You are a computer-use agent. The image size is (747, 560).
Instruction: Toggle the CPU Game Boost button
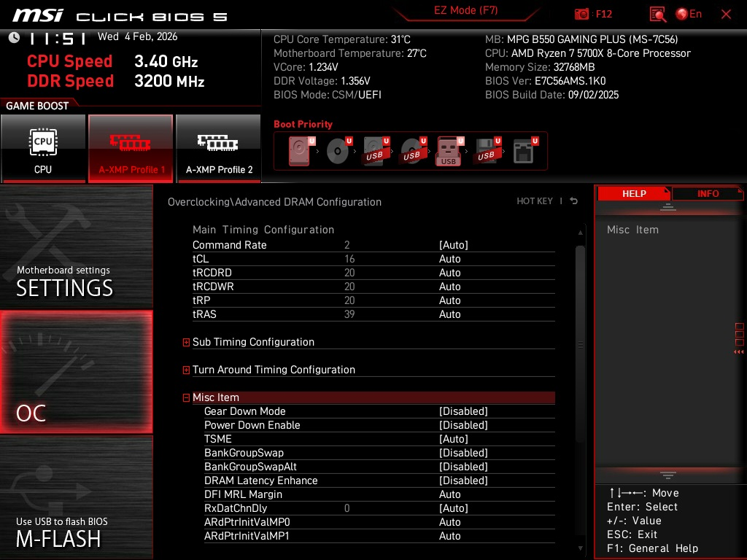click(43, 148)
